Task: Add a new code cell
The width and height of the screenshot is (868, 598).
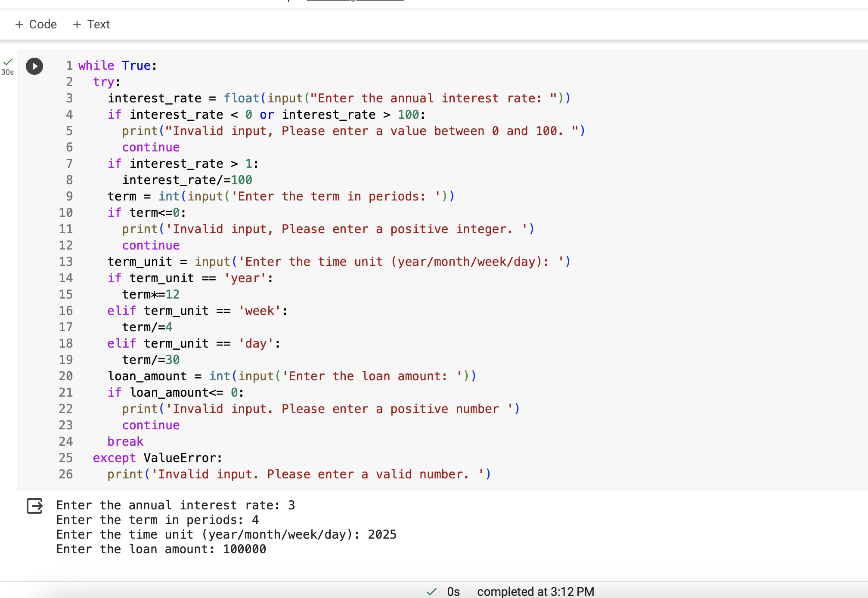Action: point(36,24)
